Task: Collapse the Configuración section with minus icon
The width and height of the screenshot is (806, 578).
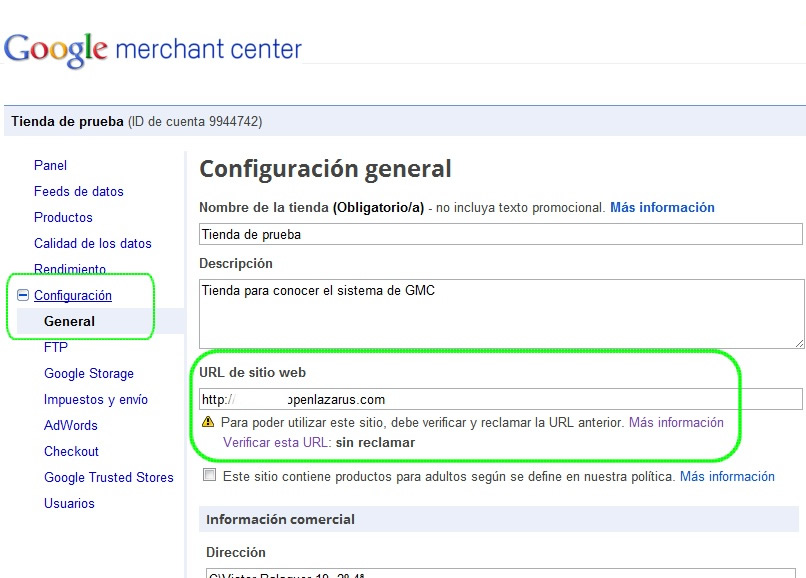Action: 23,295
